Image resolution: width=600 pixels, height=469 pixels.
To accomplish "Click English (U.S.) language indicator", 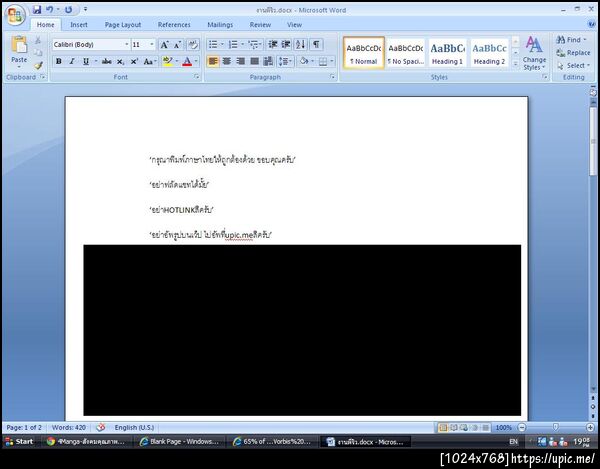I will [x=134, y=427].
